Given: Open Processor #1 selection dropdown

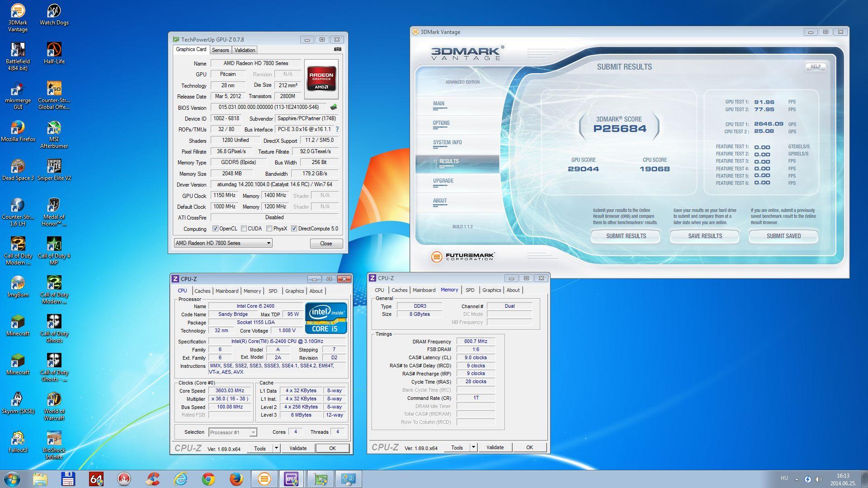Looking at the screenshot, I should pos(253,432).
